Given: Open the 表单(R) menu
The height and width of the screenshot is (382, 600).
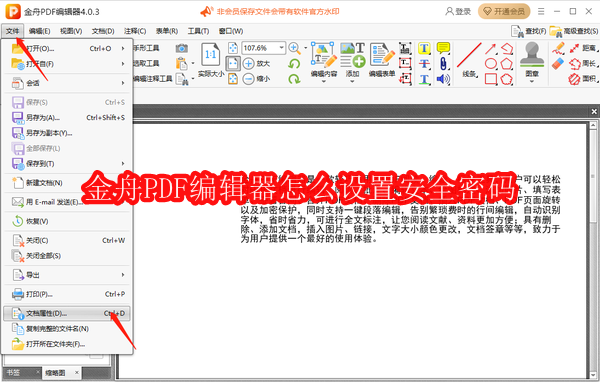Looking at the screenshot, I should click(166, 31).
